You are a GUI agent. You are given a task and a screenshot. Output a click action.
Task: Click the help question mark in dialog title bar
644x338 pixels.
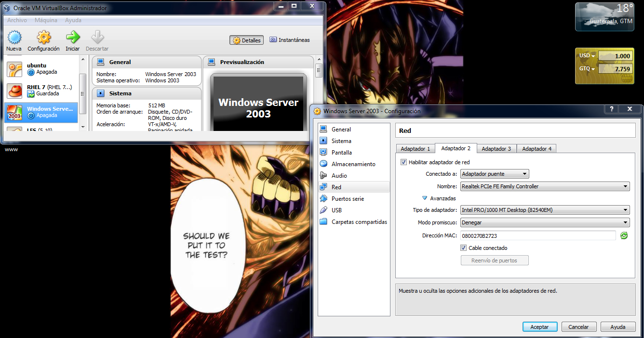612,109
